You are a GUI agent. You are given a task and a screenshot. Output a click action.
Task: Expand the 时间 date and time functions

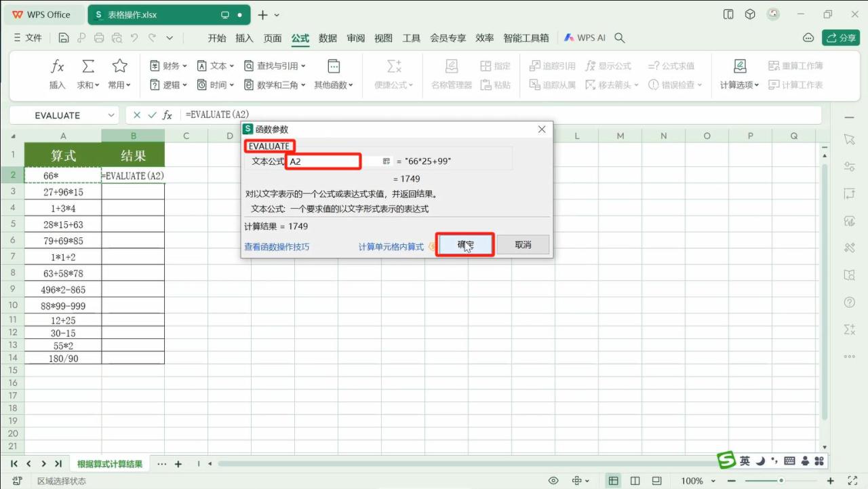point(216,85)
